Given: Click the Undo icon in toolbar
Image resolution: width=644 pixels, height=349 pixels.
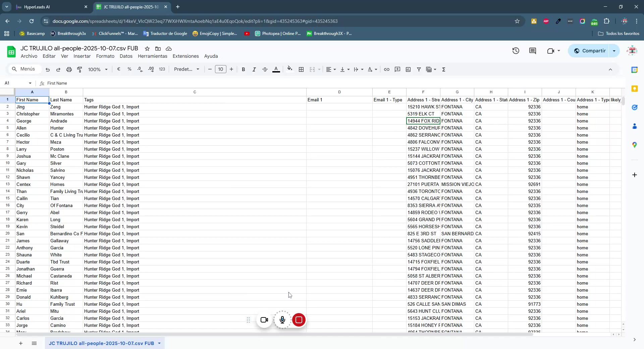Looking at the screenshot, I should pyautogui.click(x=48, y=69).
